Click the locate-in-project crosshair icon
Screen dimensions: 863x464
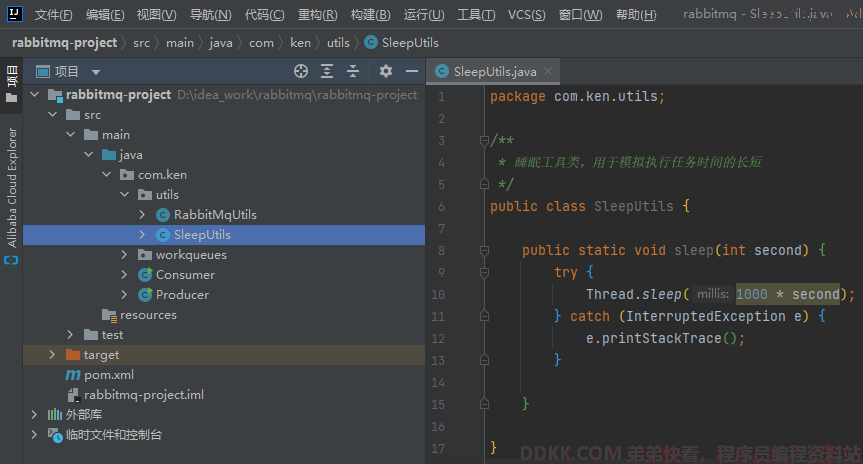tap(301, 71)
